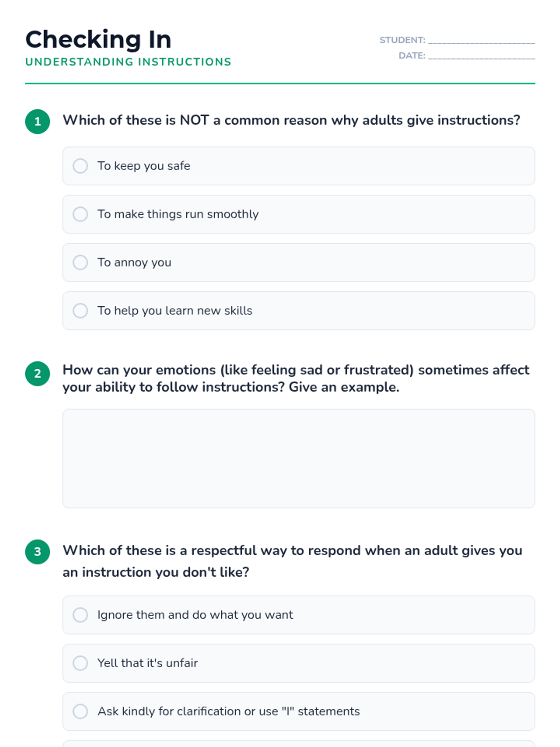Click the question 1 number badge

pyautogui.click(x=38, y=121)
